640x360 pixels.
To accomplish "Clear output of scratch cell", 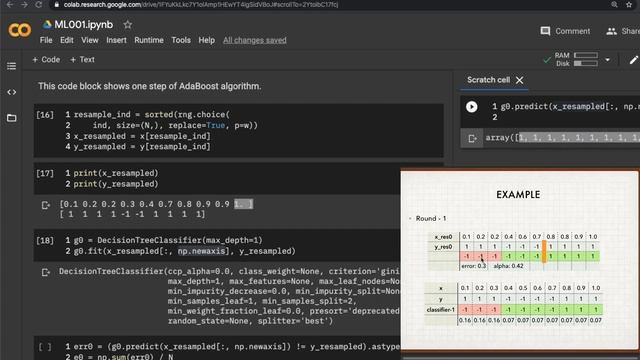I will coord(472,138).
